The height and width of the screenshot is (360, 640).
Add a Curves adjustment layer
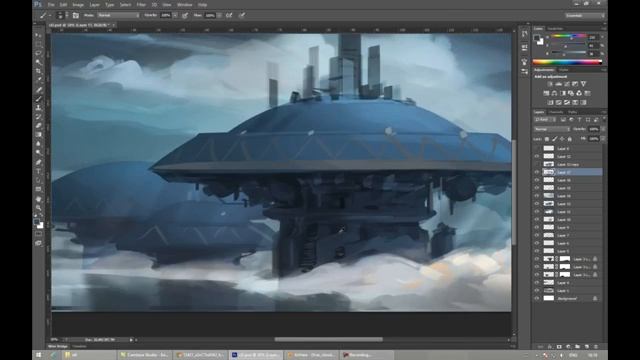point(567,84)
